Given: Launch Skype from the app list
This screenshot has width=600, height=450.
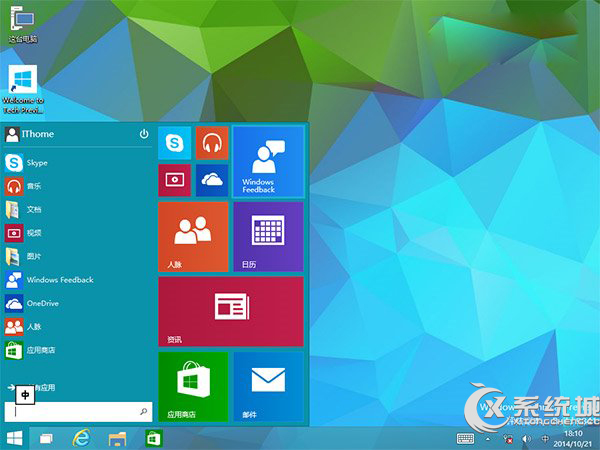Looking at the screenshot, I should (77, 163).
